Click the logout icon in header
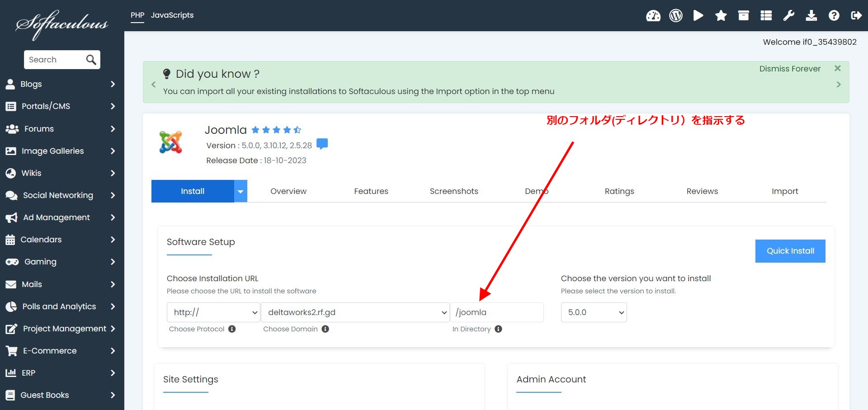Image resolution: width=868 pixels, height=410 pixels. tap(856, 16)
